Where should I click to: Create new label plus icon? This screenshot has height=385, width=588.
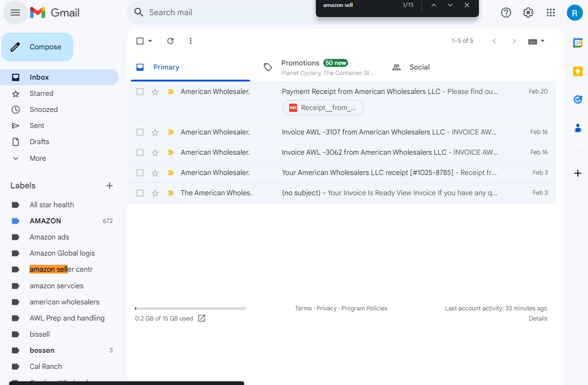click(x=110, y=186)
